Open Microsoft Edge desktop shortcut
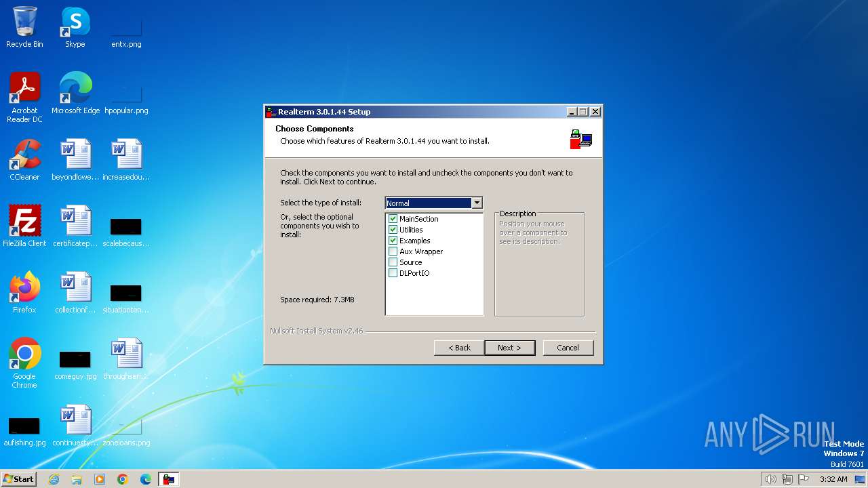Image resolution: width=868 pixels, height=488 pixels. pyautogui.click(x=75, y=93)
